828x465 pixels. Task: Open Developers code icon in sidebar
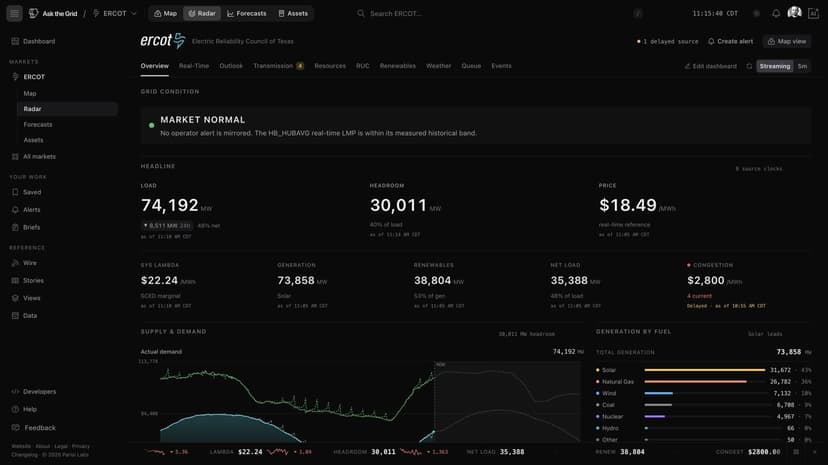coord(15,392)
